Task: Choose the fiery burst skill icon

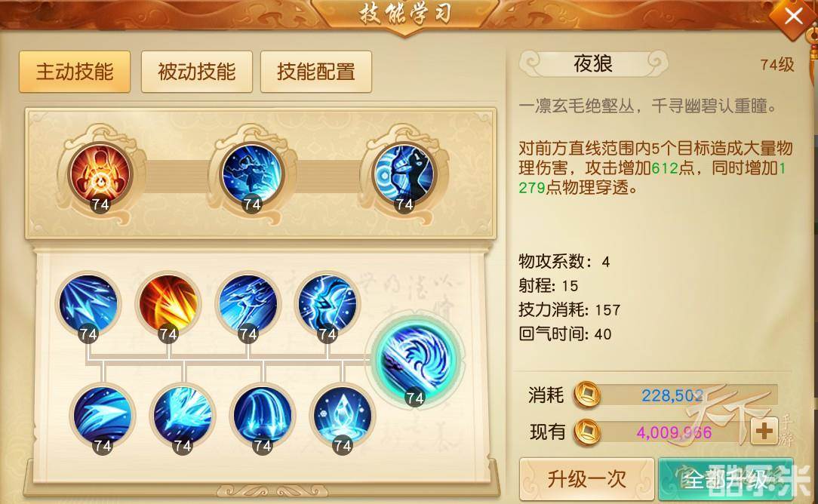Action: [x=168, y=305]
